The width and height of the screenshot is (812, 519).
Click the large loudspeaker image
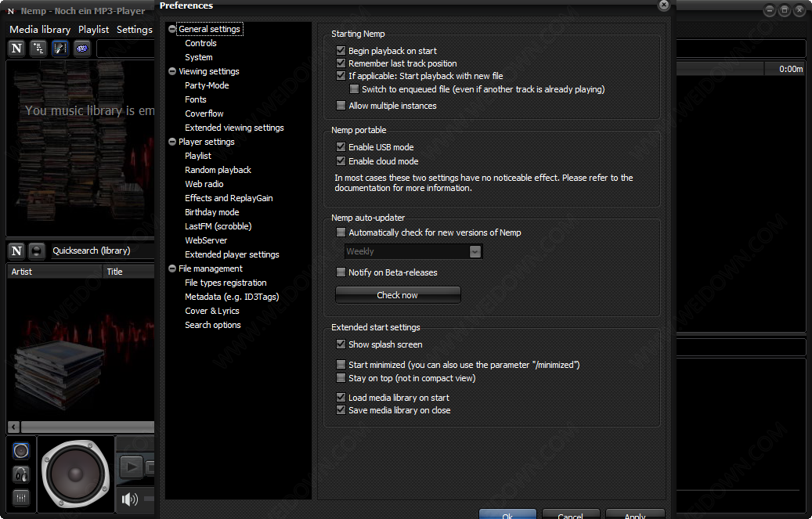[76, 474]
